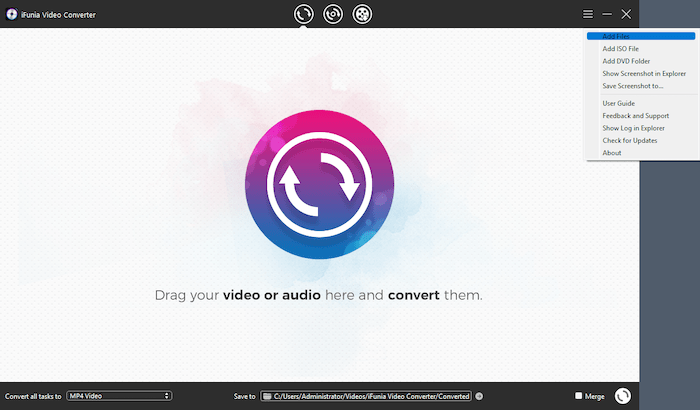Open the video download film-reel icon
This screenshot has width=700, height=410.
click(362, 14)
